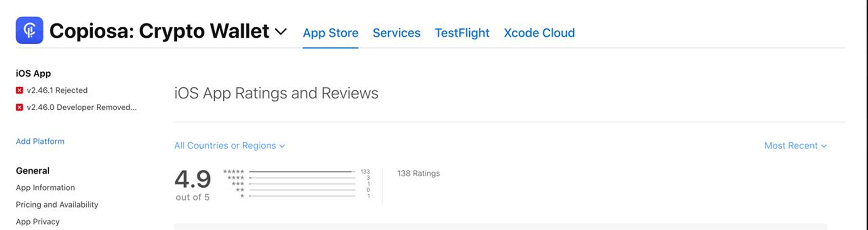The image size is (868, 230).
Task: Open the Most Recent sort dropdown
Action: 795,146
